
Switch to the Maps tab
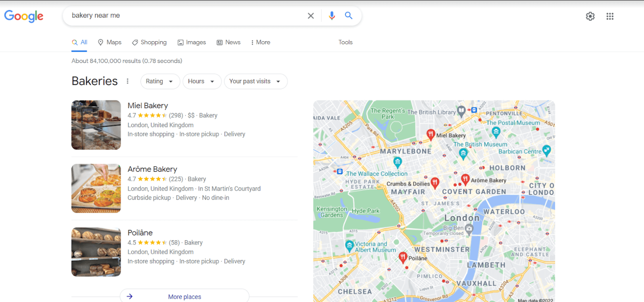tap(110, 42)
